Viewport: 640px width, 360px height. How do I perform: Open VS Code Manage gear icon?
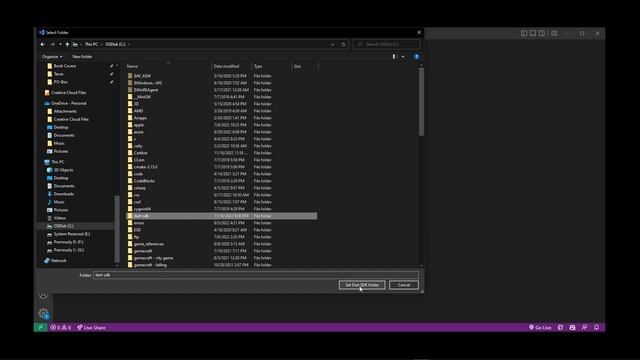(44, 313)
